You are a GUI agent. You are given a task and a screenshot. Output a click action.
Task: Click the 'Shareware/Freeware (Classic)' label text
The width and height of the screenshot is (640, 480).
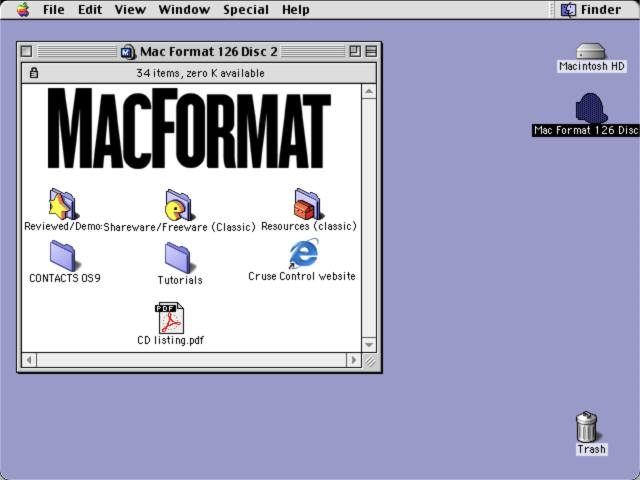pyautogui.click(x=179, y=227)
